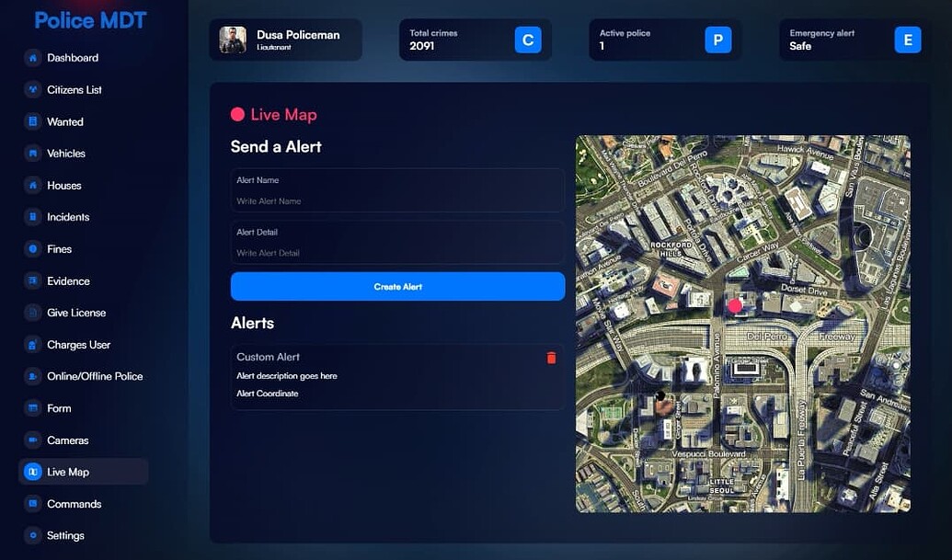Select the red marker on the map
952x560 pixels.
pos(737,303)
